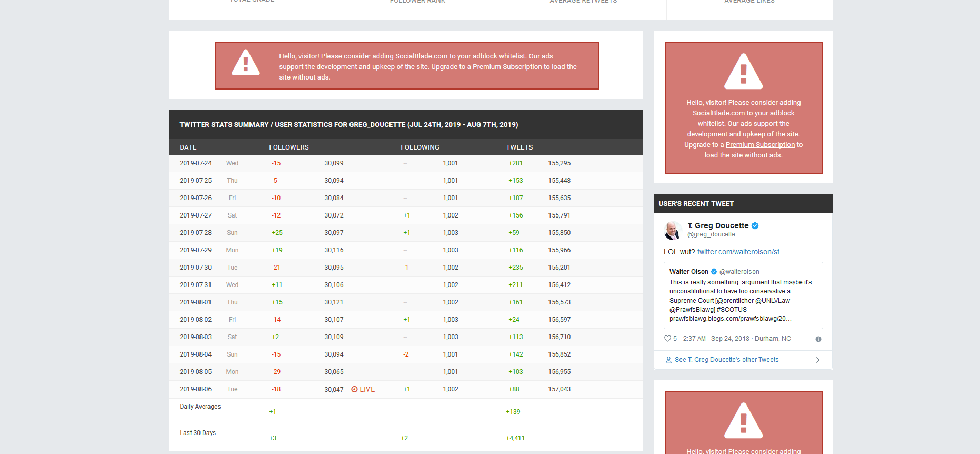Select tweets count 155,295
980x454 pixels.
(559, 163)
